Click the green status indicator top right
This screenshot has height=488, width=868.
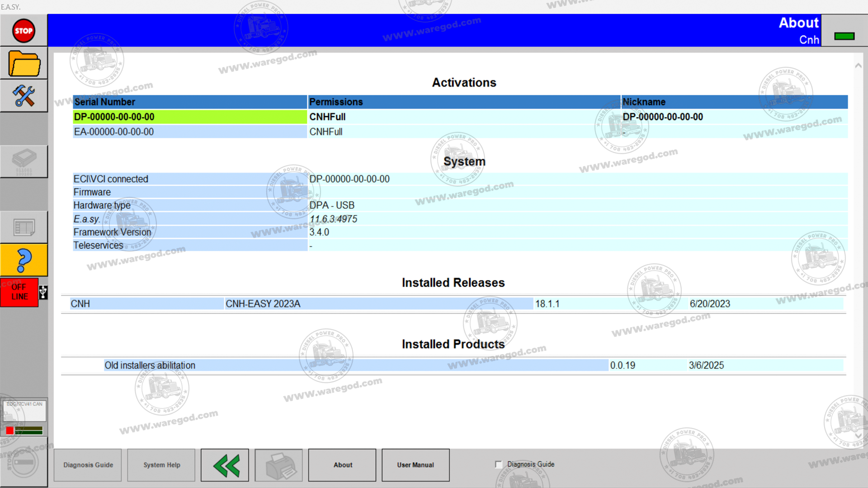[844, 36]
